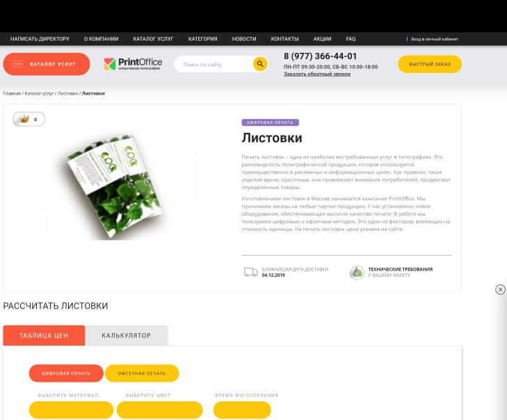Open the Выберите материал dropdown

pyautogui.click(x=71, y=410)
